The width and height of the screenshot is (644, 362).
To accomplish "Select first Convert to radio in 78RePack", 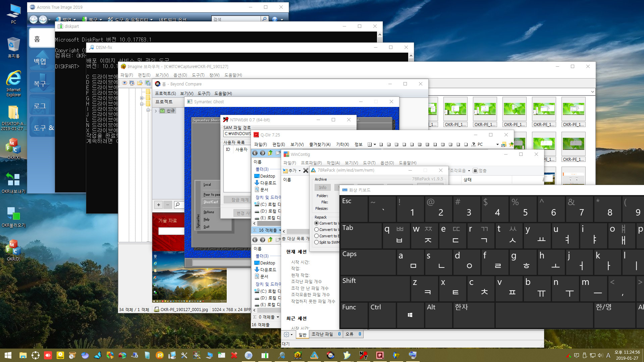I will (x=316, y=223).
